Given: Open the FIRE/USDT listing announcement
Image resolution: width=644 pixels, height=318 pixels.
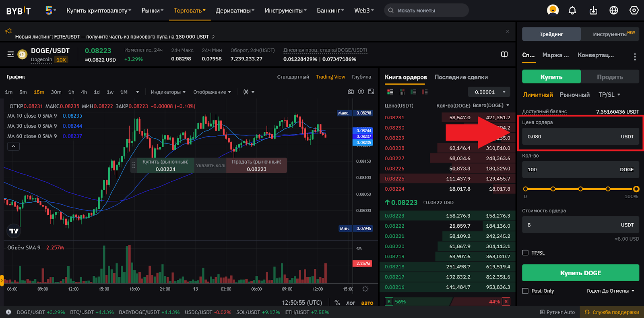Looking at the screenshot, I should tap(115, 37).
